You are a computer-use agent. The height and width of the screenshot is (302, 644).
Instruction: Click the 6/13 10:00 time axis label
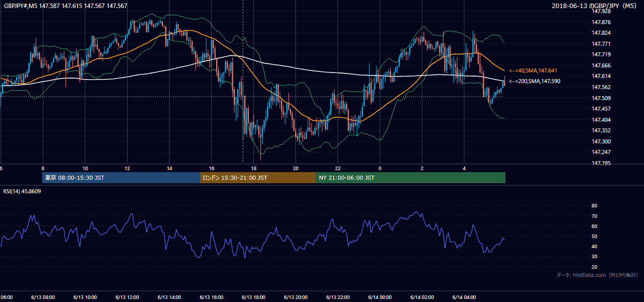(x=85, y=297)
